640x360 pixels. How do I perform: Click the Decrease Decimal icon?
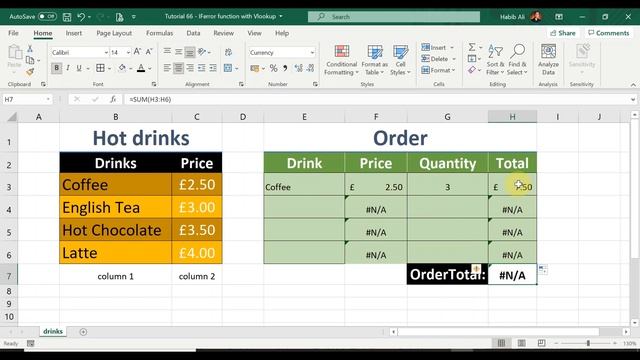tap(310, 68)
